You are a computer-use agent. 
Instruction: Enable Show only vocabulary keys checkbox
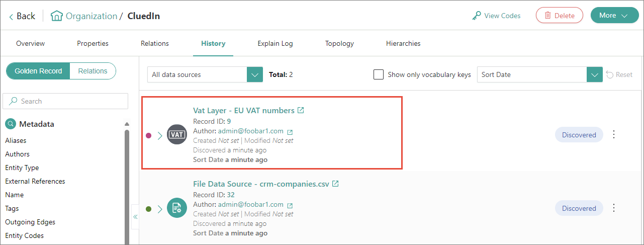pos(379,74)
